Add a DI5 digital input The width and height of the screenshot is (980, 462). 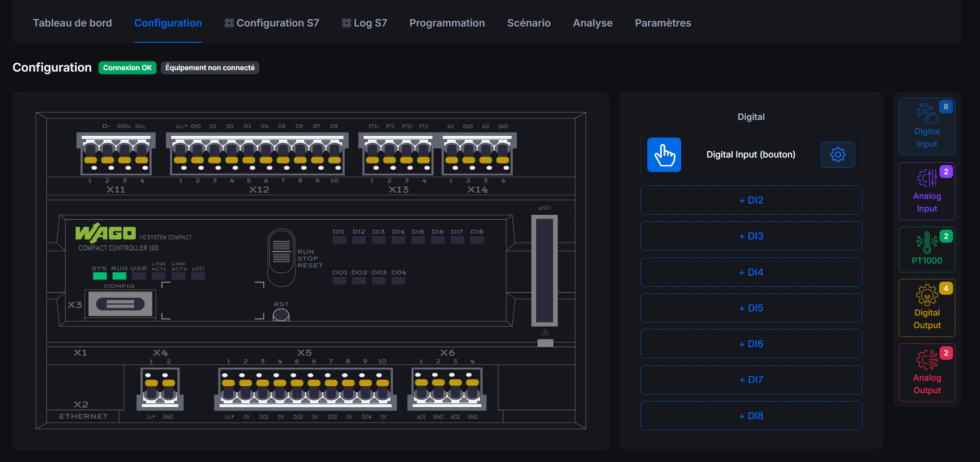click(x=750, y=308)
